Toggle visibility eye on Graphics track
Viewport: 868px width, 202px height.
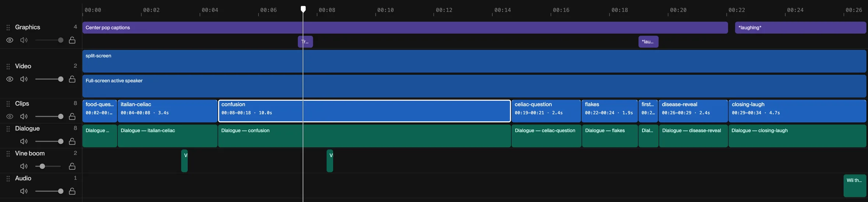pyautogui.click(x=10, y=40)
